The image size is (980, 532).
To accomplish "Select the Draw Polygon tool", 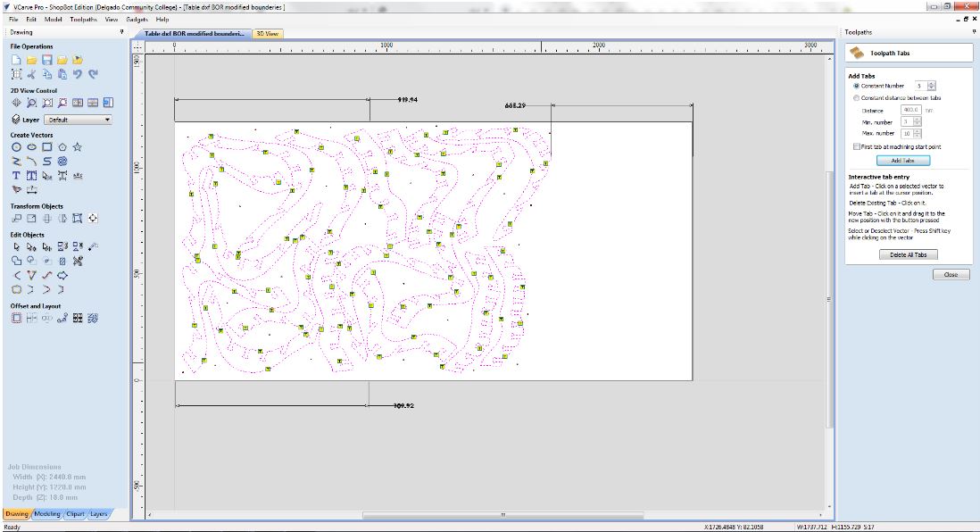I will pos(62,147).
